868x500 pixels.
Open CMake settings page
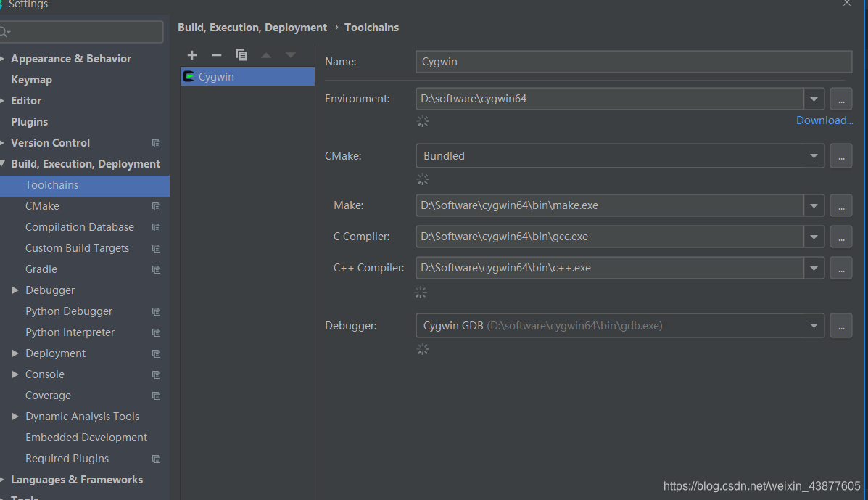42,206
